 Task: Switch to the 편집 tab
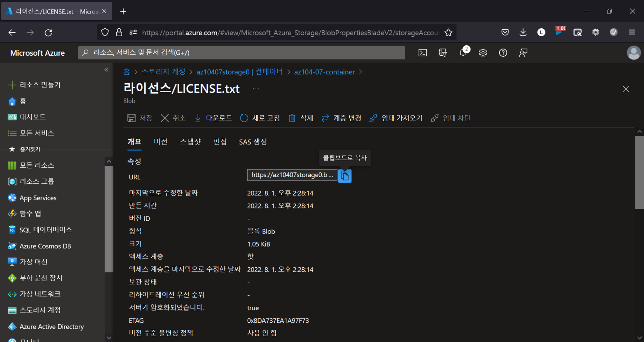coord(220,142)
